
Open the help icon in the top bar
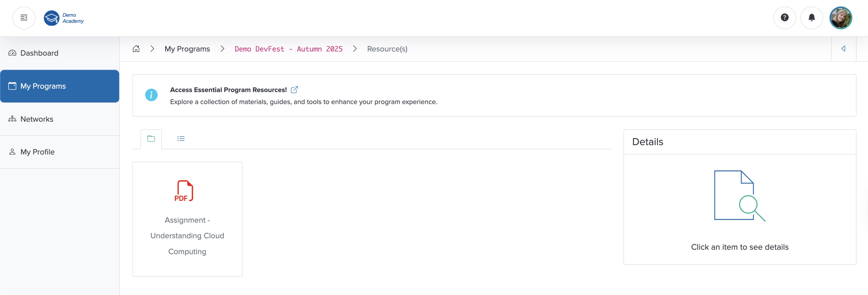click(x=784, y=18)
